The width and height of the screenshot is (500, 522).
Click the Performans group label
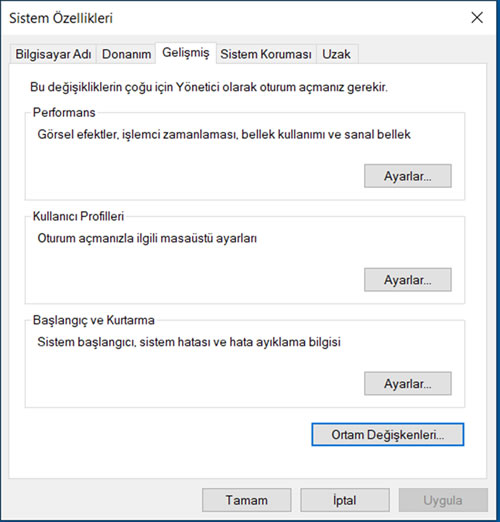64,112
